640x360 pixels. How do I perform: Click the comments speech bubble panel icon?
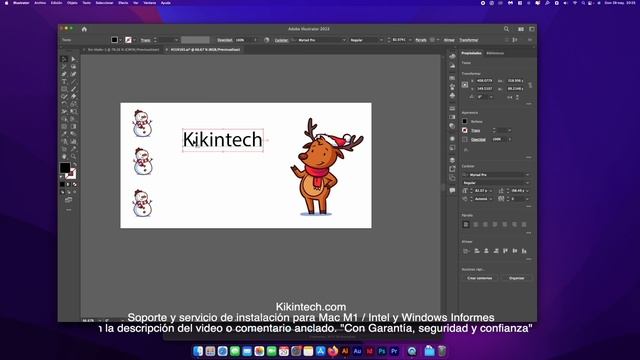point(452,190)
